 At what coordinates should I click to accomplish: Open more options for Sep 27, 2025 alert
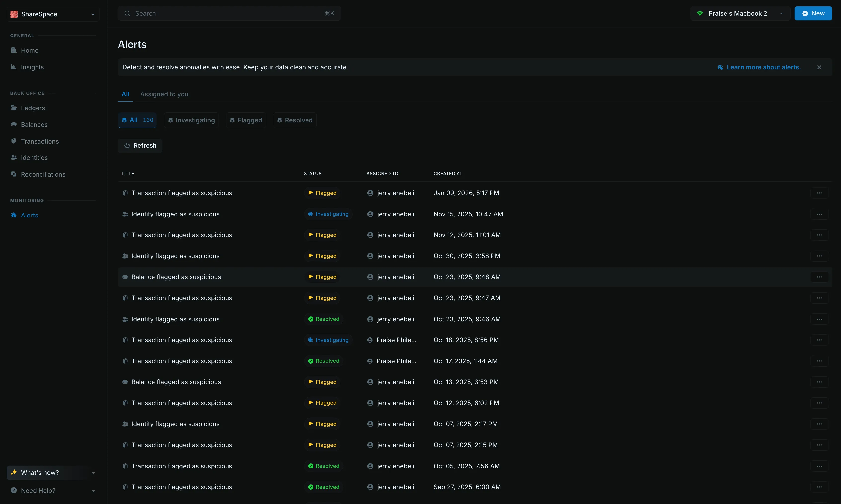(819, 487)
